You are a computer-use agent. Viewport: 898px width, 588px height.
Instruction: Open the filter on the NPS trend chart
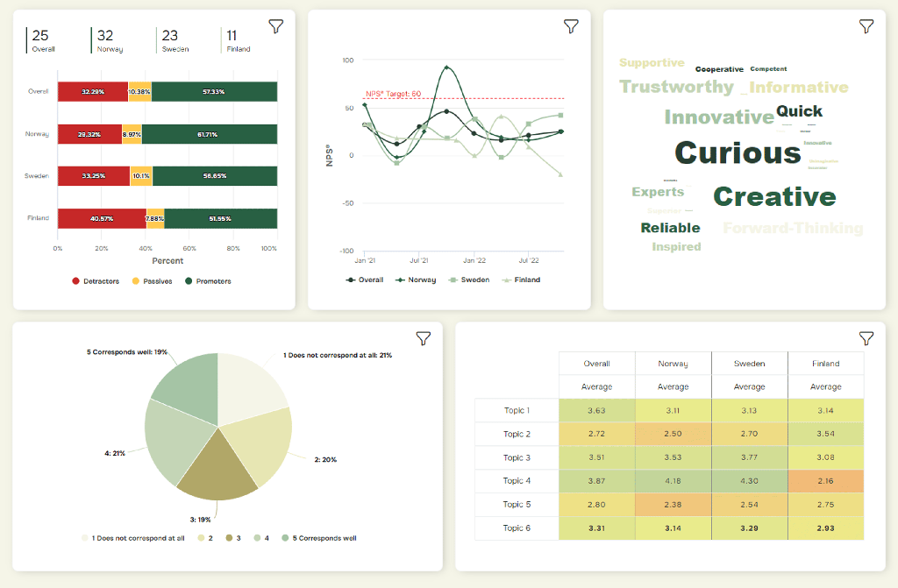571,26
